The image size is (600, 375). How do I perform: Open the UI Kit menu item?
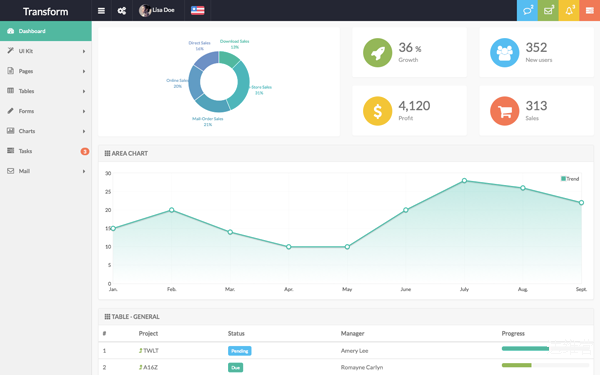[46, 51]
